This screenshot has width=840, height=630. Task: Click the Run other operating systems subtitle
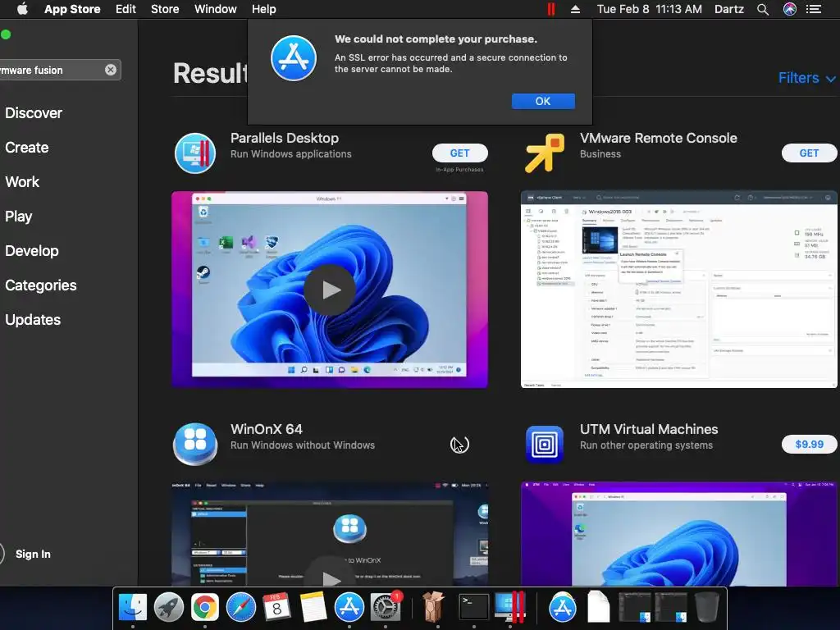click(x=646, y=445)
